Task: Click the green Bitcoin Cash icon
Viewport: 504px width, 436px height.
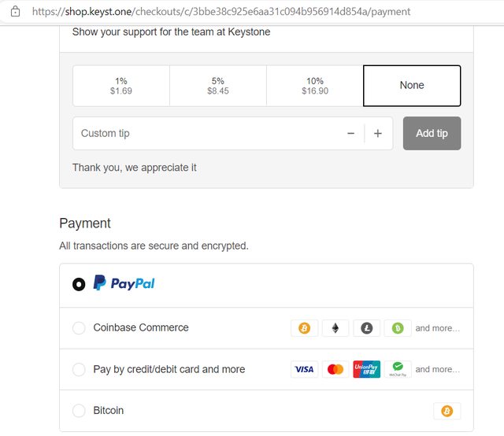Action: coord(398,328)
